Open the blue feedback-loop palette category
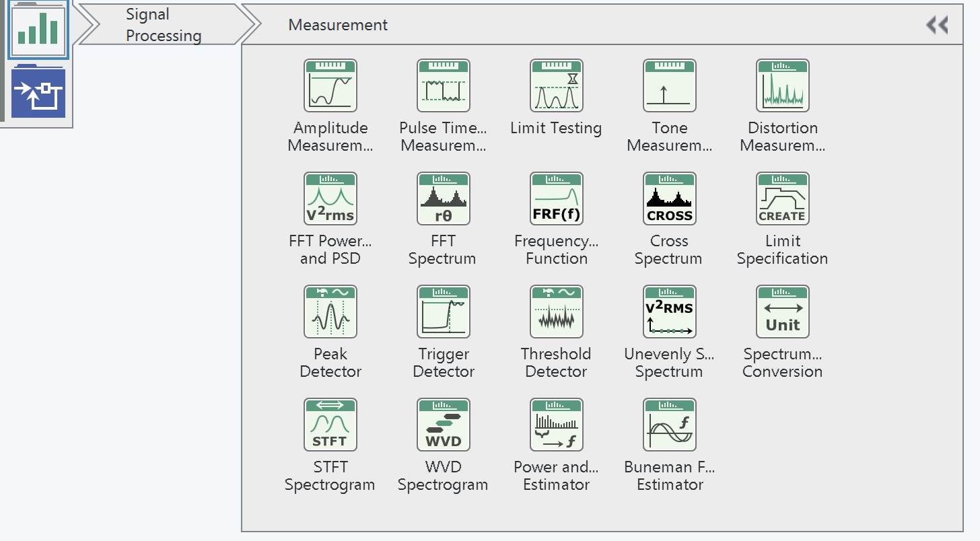 coord(38,94)
